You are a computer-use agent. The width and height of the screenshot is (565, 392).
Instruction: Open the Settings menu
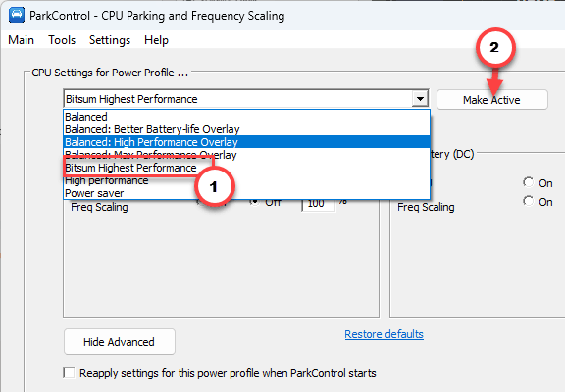tap(110, 40)
